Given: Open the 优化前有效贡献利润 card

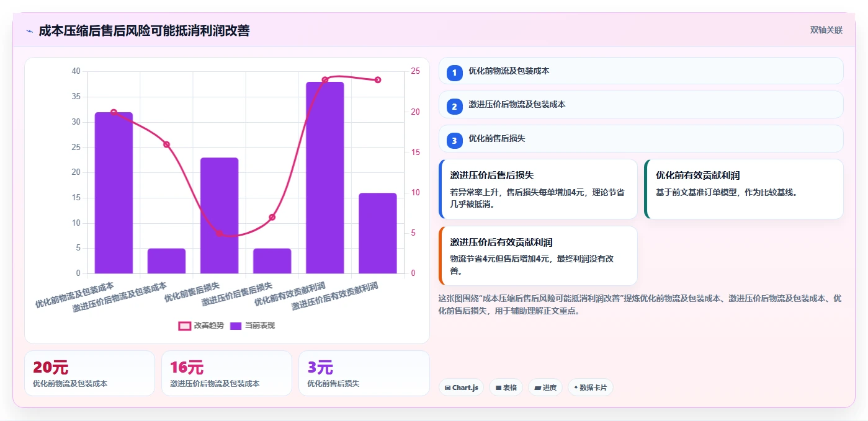Looking at the screenshot, I should pyautogui.click(x=744, y=189).
